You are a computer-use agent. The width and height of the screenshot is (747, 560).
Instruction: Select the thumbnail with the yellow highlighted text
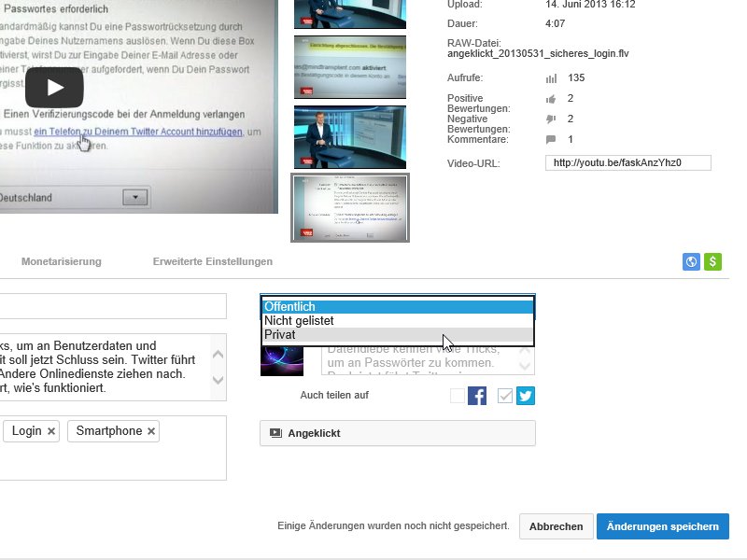click(350, 67)
